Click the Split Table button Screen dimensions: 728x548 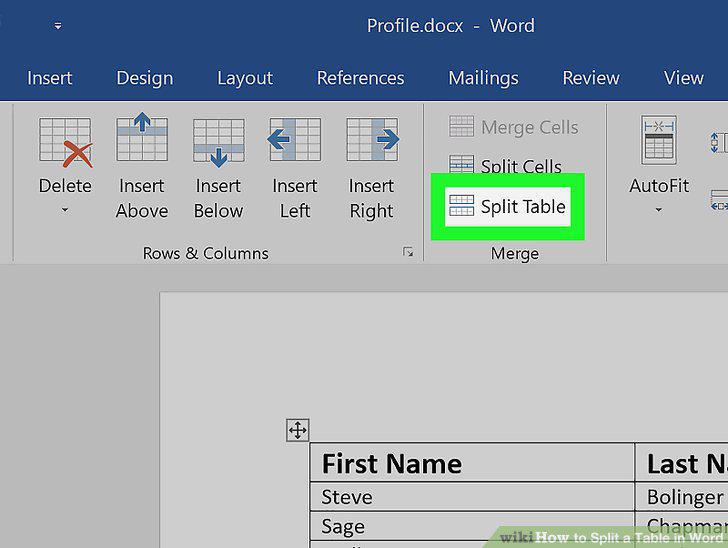(507, 207)
